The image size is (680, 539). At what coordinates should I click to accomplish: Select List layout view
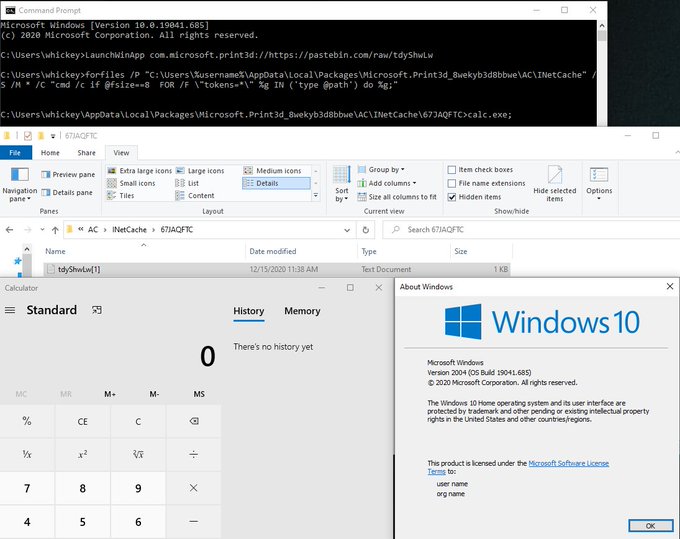pyautogui.click(x=187, y=183)
